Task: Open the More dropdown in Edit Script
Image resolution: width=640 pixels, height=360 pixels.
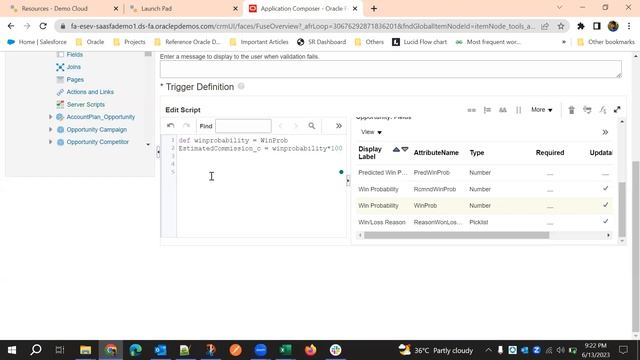Action: point(542,110)
